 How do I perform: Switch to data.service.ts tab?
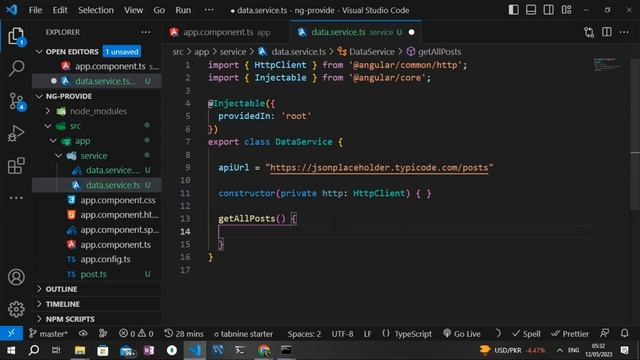[355, 32]
